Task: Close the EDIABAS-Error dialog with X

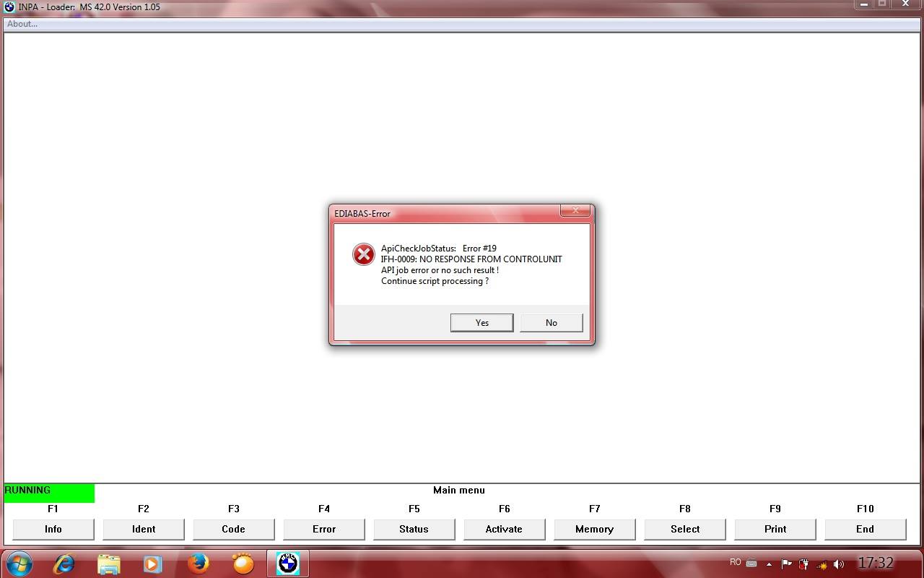Action: (575, 210)
